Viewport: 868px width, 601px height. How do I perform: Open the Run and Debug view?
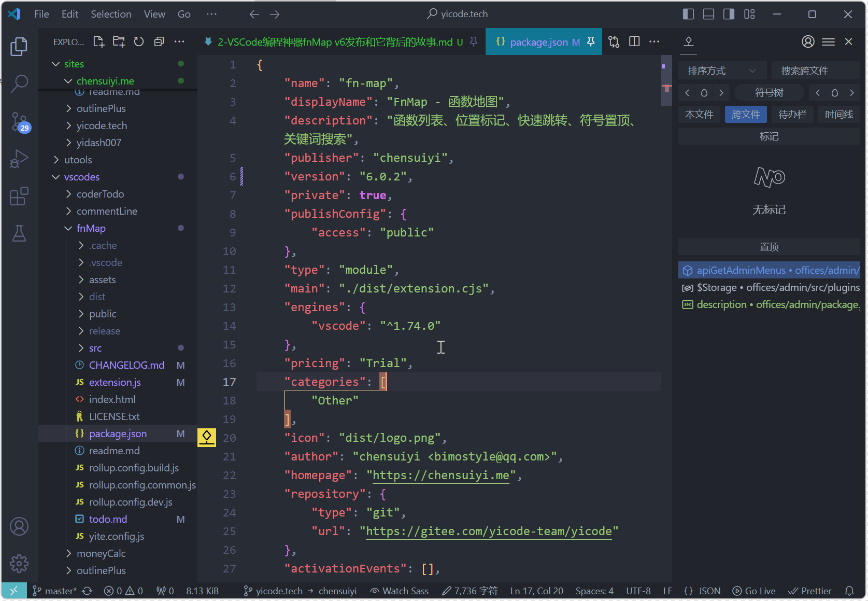(19, 159)
